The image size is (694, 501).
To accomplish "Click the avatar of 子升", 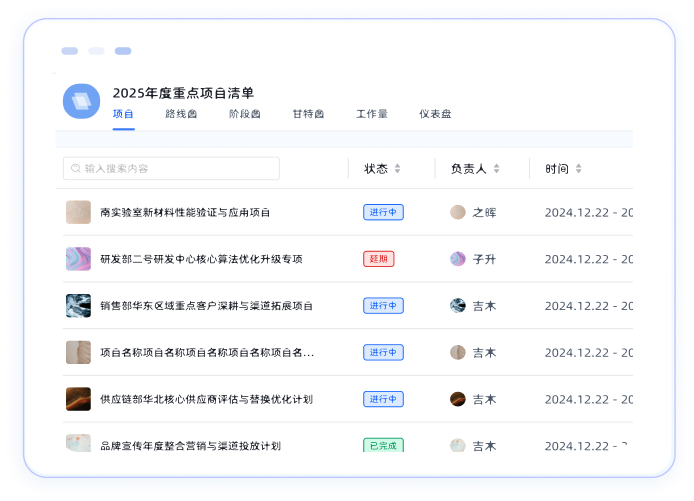I will coord(458,259).
